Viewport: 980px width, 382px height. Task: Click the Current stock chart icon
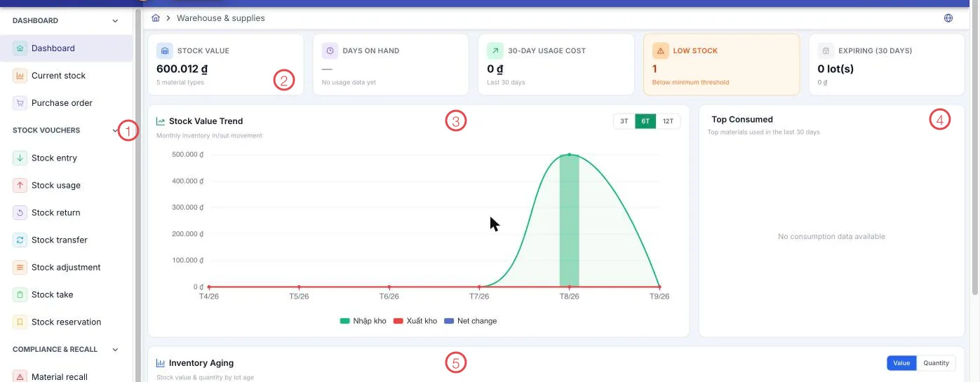click(x=20, y=76)
